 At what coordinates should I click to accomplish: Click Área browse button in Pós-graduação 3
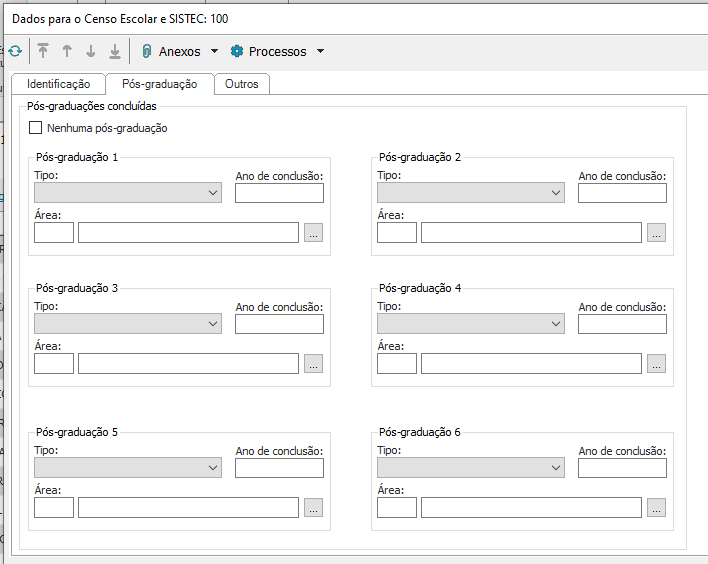(313, 364)
